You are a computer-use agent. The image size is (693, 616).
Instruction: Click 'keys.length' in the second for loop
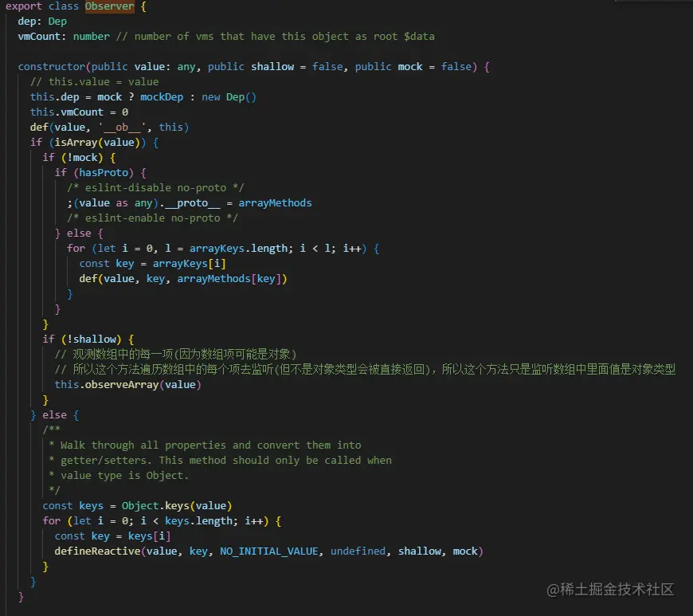(198, 521)
